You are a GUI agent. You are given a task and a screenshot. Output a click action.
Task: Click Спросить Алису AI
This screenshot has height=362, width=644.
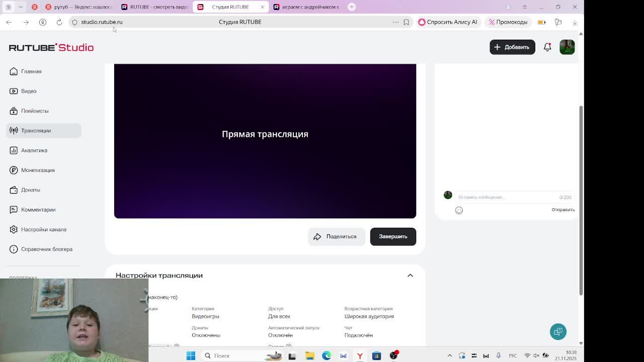(x=448, y=22)
